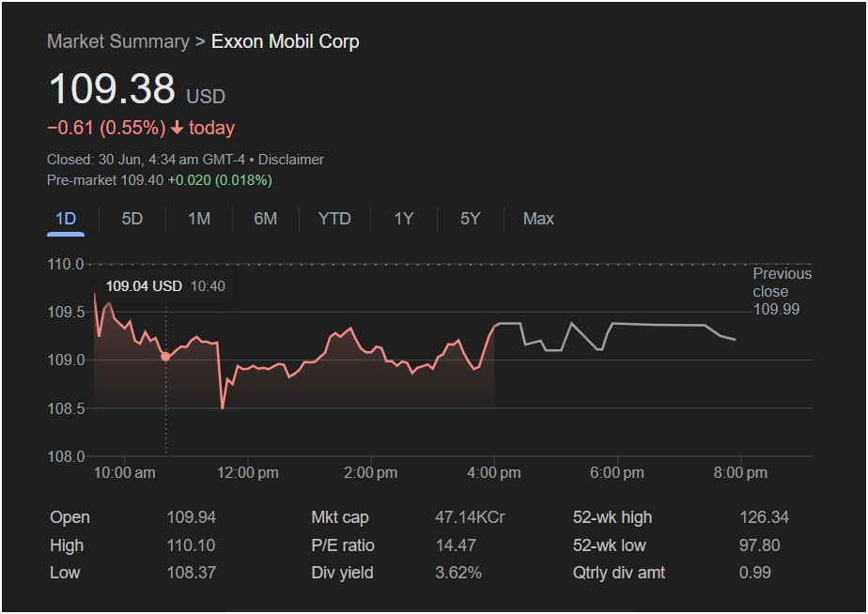Click the Mkt cap value 47.14KCr
This screenshot has width=868, height=614.
point(470,517)
